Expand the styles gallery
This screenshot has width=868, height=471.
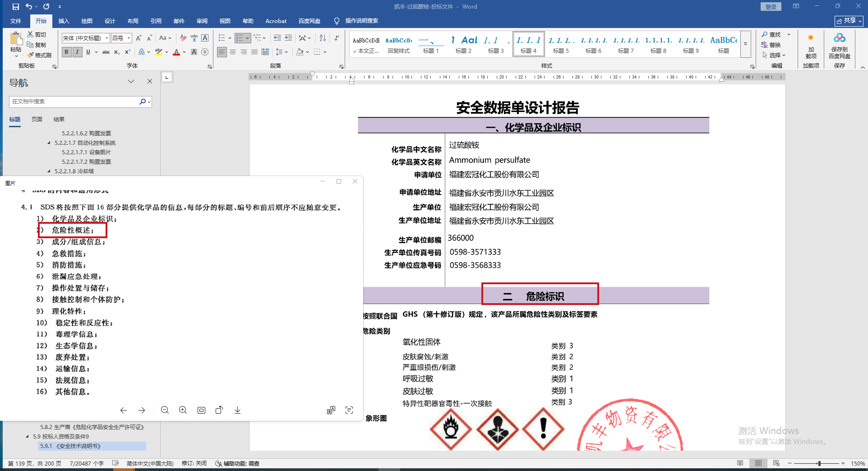745,44
